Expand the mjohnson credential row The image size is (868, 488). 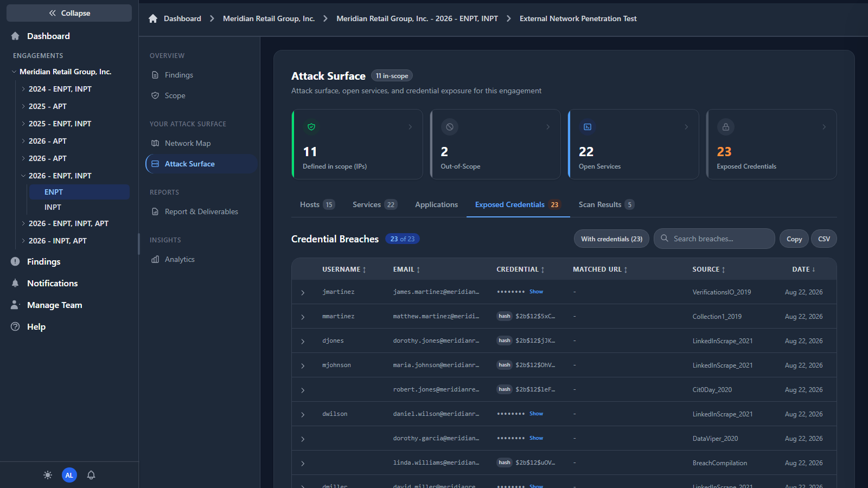tap(303, 365)
